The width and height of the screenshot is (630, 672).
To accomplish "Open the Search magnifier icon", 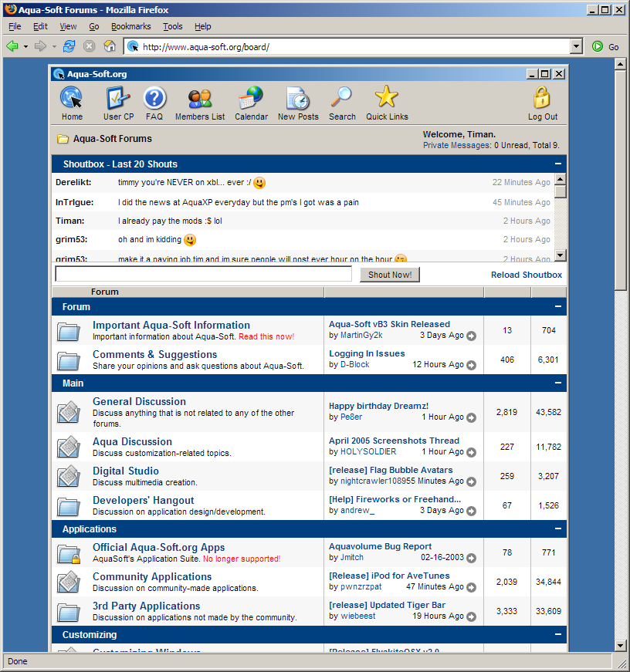I will (x=341, y=97).
